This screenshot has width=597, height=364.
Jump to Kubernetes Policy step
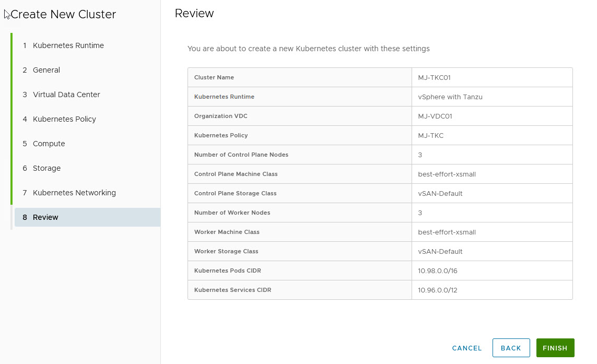tap(64, 119)
